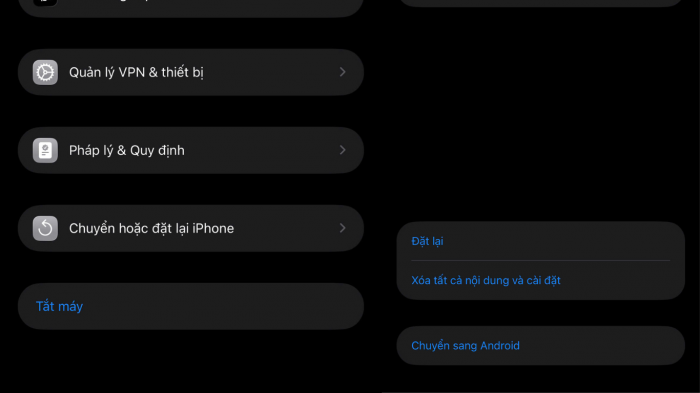700x393 pixels.
Task: Select Xóa tất cả nội dung và cài đặt
Action: 486,280
